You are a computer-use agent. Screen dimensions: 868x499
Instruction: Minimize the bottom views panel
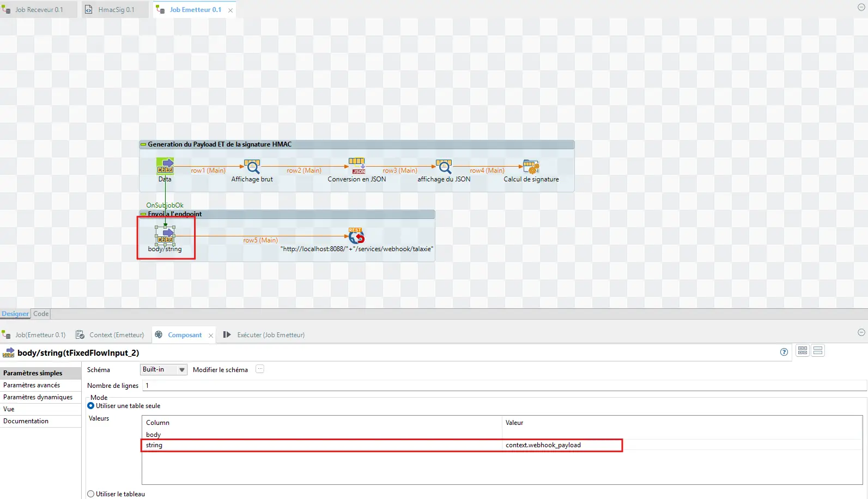[x=861, y=332]
